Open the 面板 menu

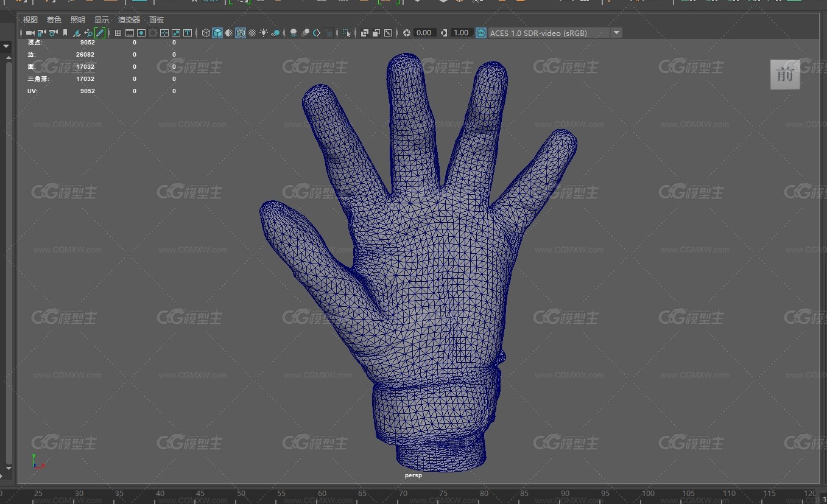coord(157,19)
